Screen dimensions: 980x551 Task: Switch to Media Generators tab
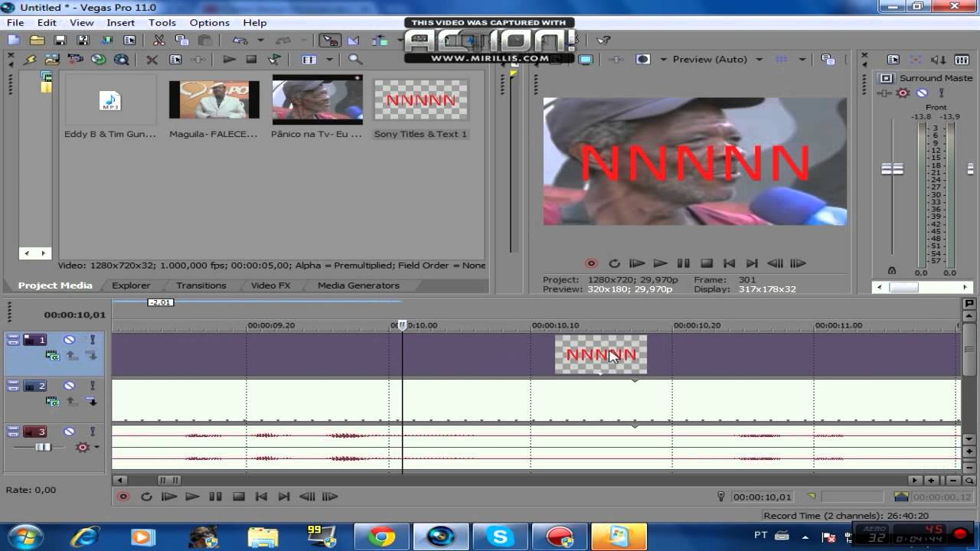358,285
